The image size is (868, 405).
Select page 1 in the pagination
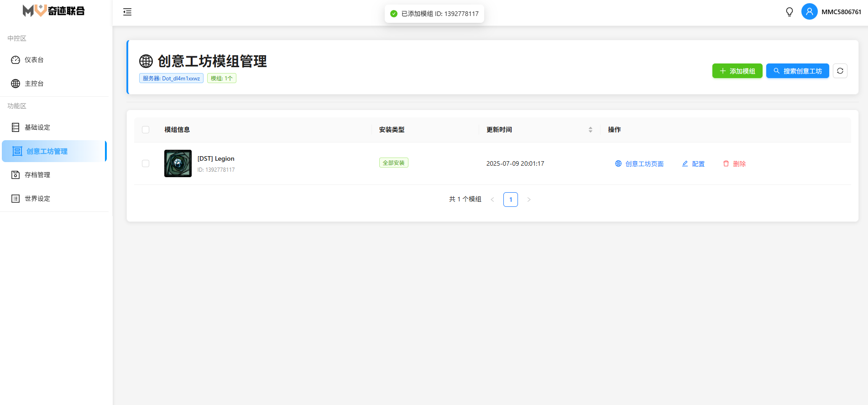tap(510, 200)
